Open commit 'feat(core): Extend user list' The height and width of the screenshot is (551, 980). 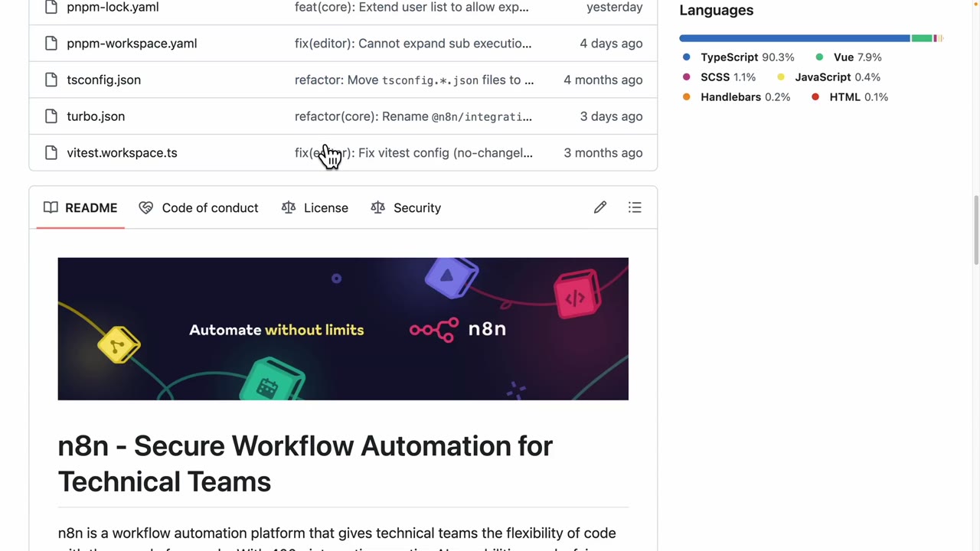pos(411,7)
